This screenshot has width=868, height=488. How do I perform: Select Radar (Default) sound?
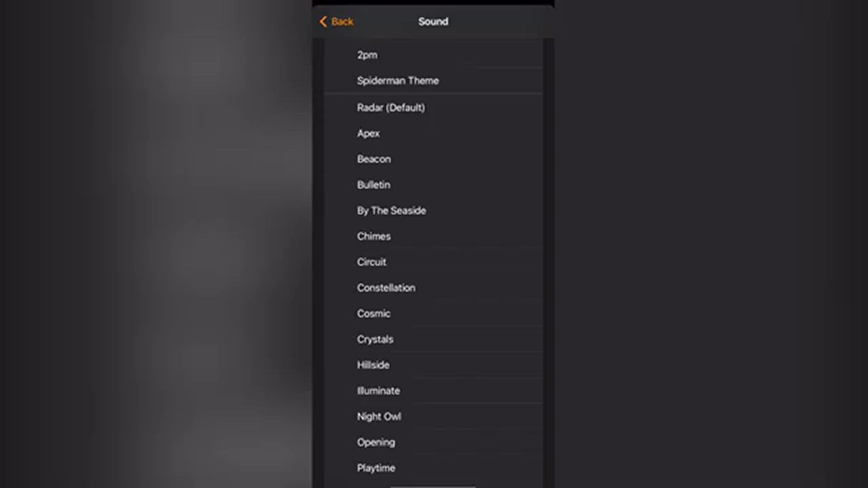click(433, 108)
